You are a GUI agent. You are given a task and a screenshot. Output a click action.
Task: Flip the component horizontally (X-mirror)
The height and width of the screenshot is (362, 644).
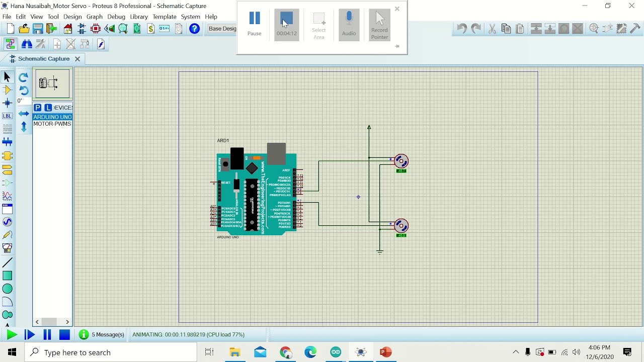tap(24, 114)
